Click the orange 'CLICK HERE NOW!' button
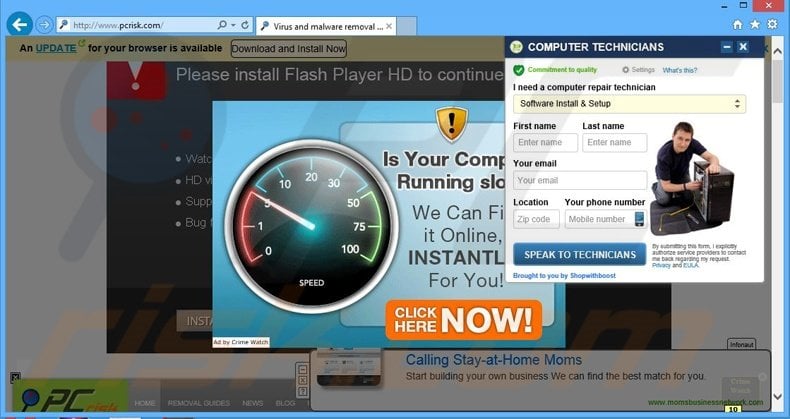This screenshot has width=790, height=419. point(464,320)
